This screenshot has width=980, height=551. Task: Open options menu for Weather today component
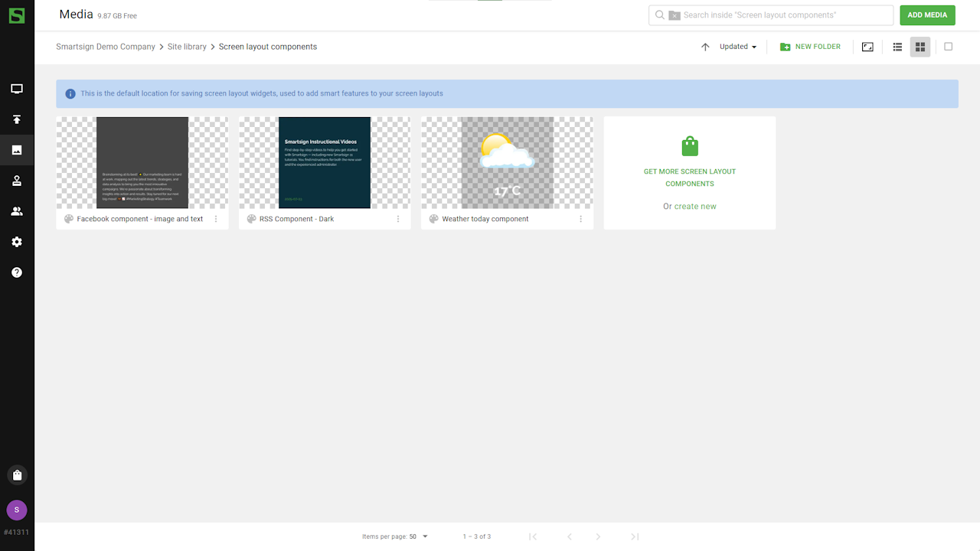click(580, 219)
